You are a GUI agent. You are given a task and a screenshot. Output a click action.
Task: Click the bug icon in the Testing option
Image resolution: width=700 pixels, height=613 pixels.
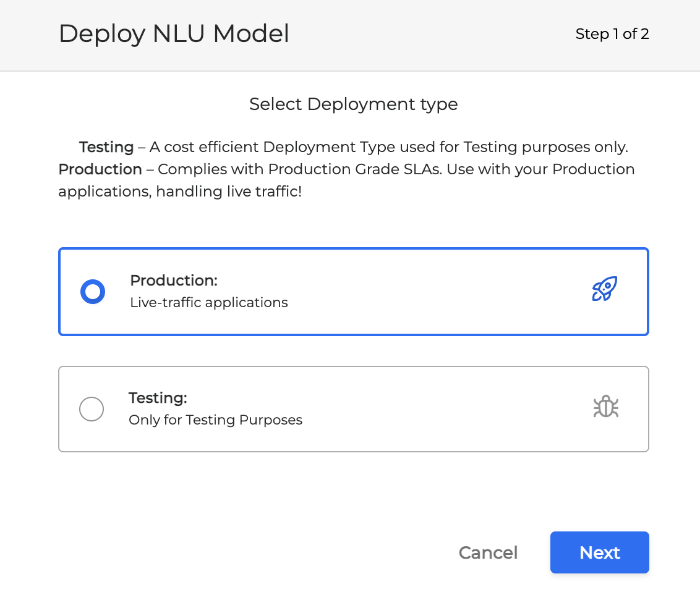coord(605,407)
